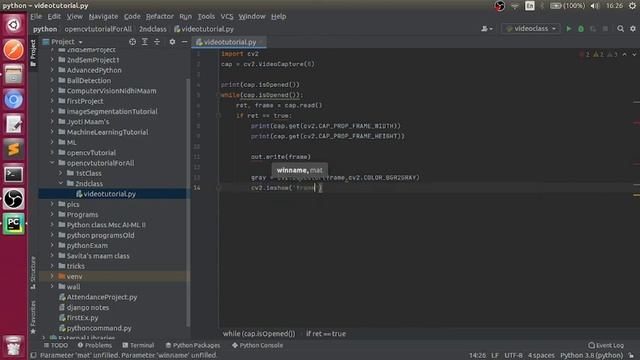Collapse the 2ndclass folder
The image size is (640, 360).
pos(60,183)
